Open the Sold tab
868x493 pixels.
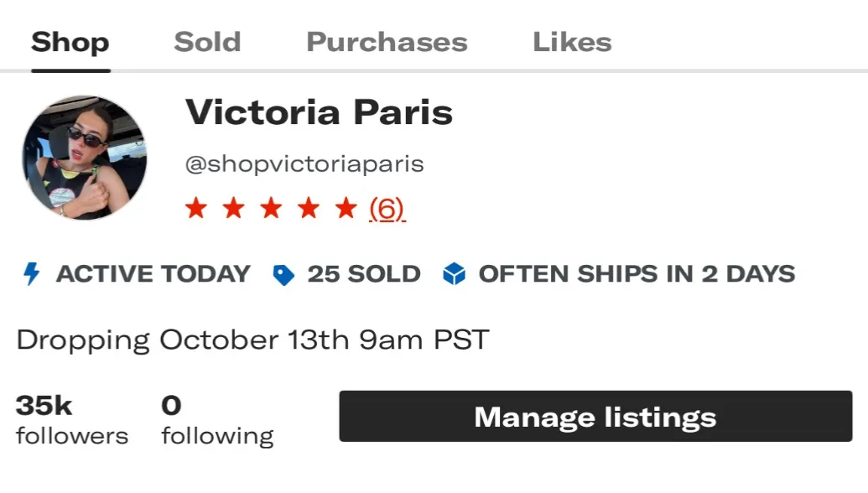pos(207,42)
